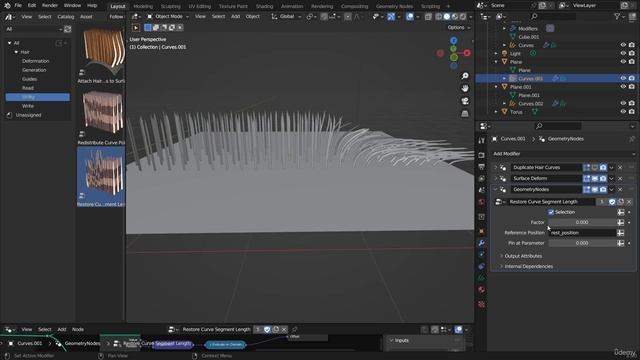640x360 pixels.
Task: Click the Guides catalog entry
Action: click(29, 79)
